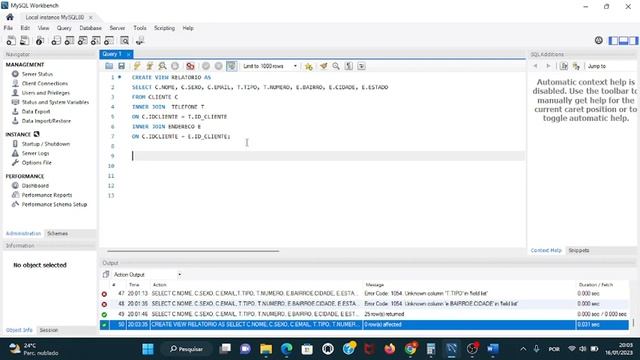Click the Rollback transaction icon
640x360 pixels.
click(219, 66)
